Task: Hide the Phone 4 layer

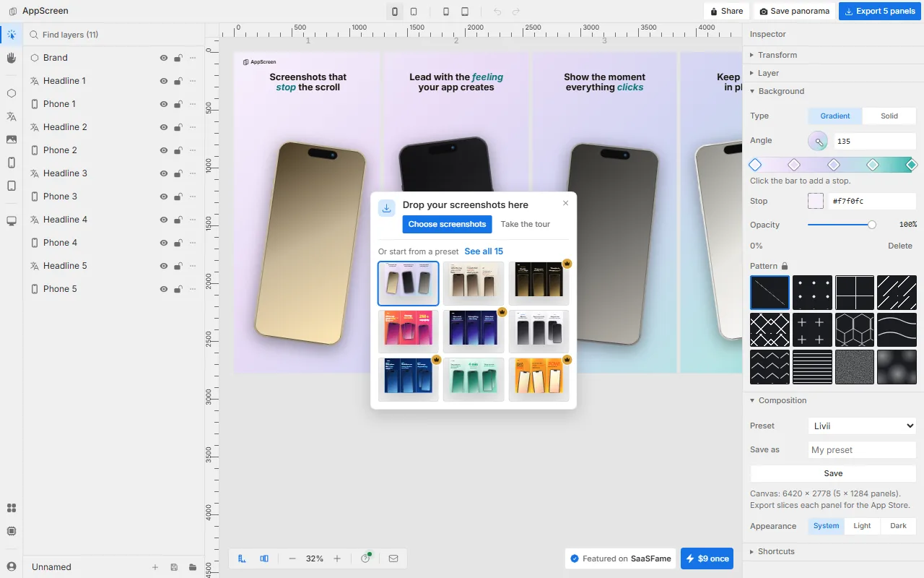Action: 164,243
